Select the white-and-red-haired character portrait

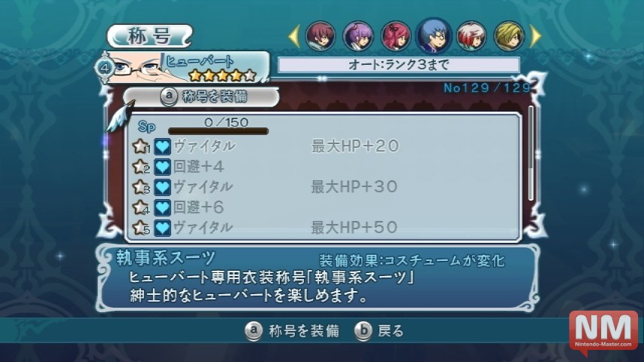[471, 36]
